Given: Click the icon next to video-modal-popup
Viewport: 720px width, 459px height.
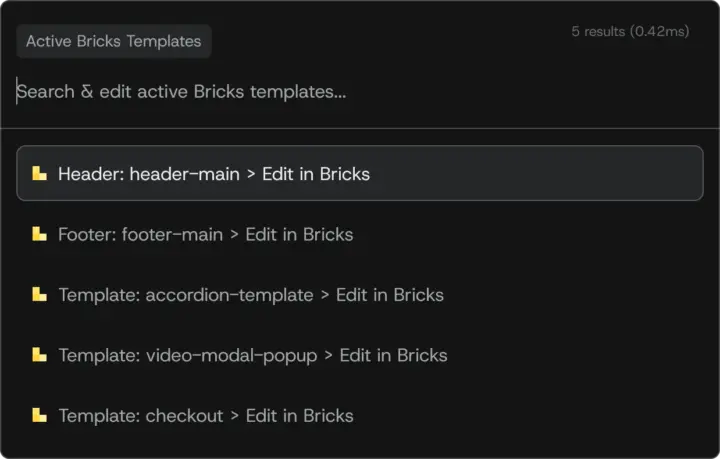Looking at the screenshot, I should click(x=39, y=355).
